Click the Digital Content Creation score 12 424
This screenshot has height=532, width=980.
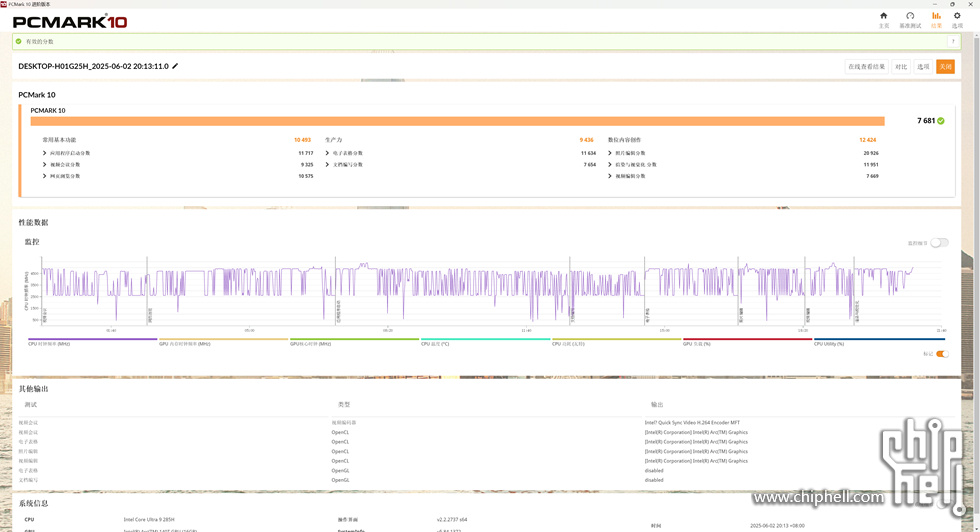pos(868,140)
